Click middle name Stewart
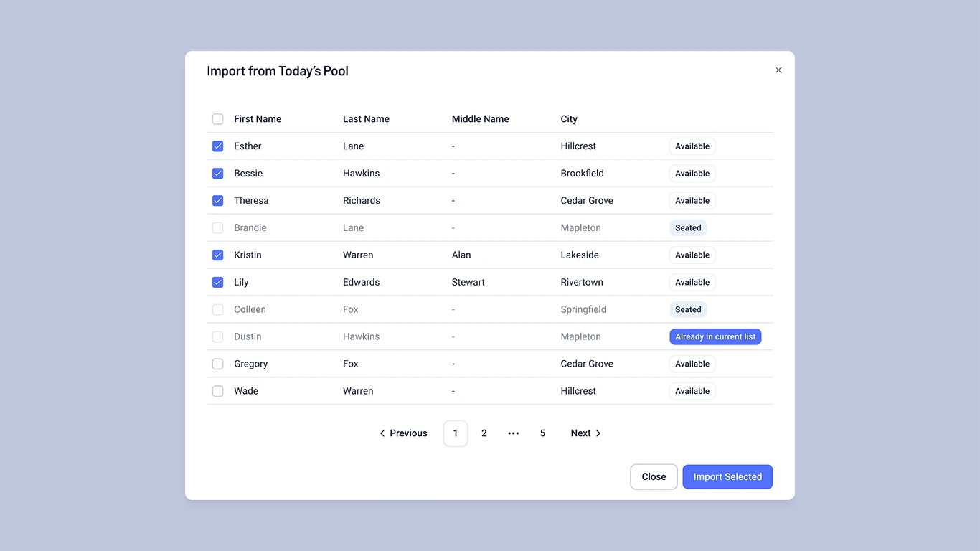The width and height of the screenshot is (980, 551). pos(468,283)
